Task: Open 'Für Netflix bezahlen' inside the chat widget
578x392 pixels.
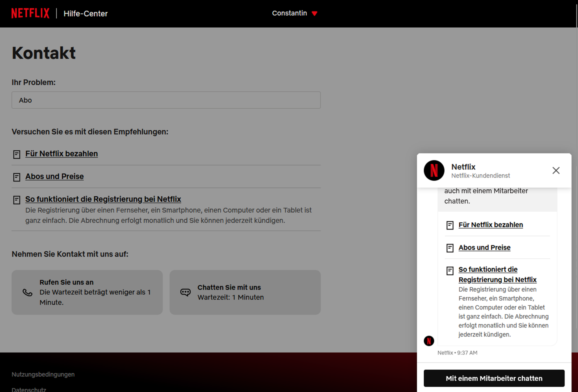Action: click(x=490, y=225)
